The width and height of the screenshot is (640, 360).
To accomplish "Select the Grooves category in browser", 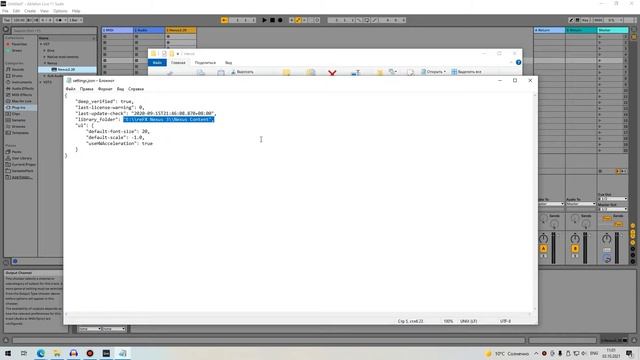I will pyautogui.click(x=18, y=127).
